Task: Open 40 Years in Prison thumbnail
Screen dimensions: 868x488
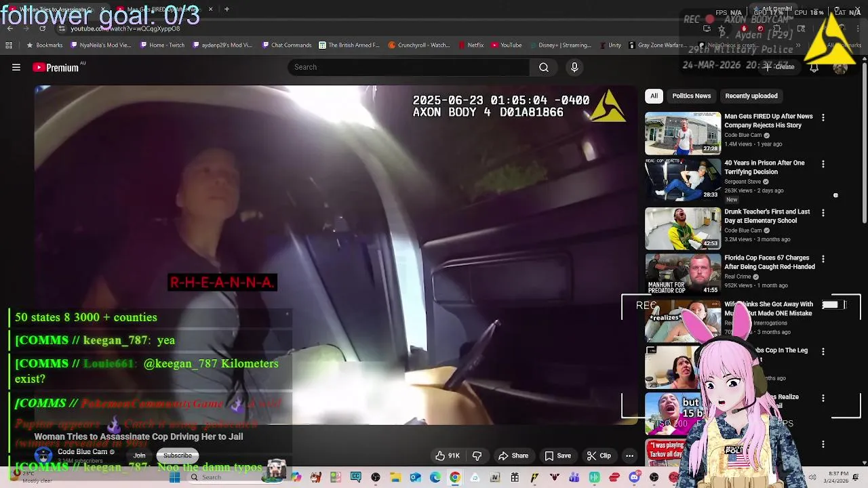Action: (683, 180)
